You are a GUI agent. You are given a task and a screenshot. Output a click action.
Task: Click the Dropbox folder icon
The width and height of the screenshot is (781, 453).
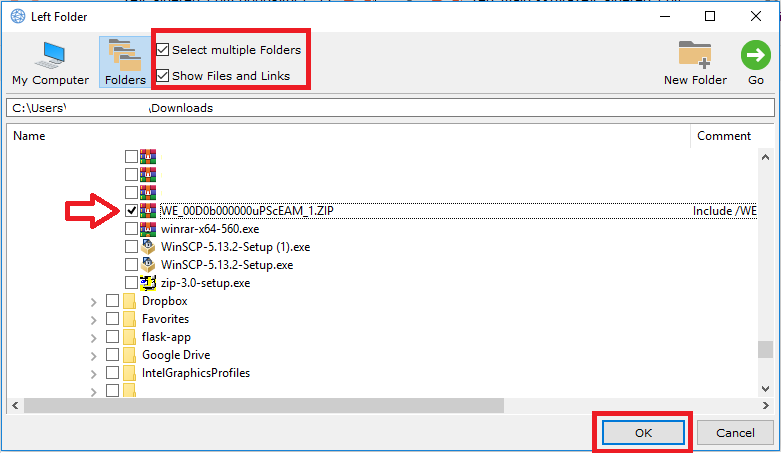130,301
